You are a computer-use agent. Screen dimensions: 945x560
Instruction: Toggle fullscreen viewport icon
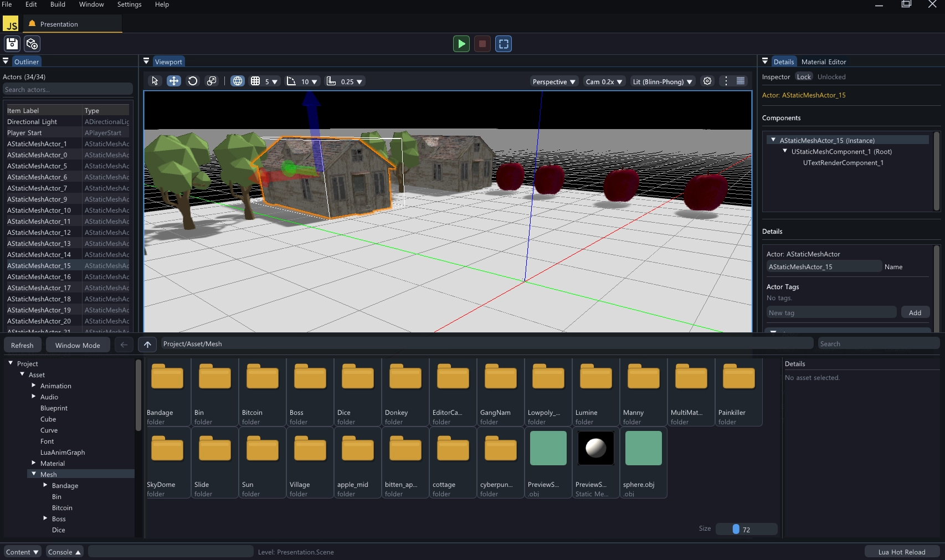(x=504, y=44)
